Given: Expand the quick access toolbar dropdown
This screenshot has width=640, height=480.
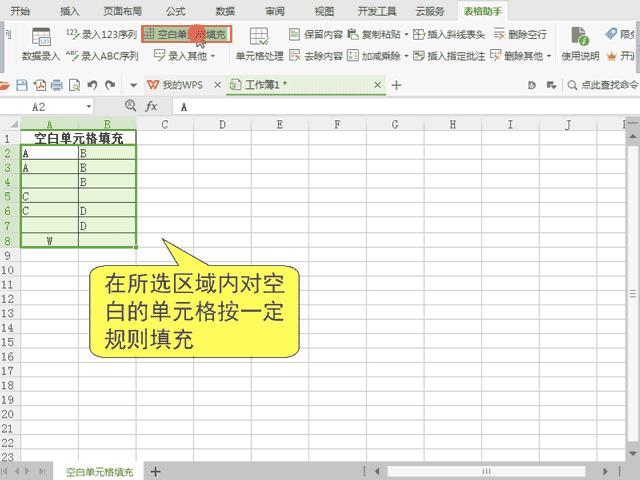Looking at the screenshot, I should 133,85.
